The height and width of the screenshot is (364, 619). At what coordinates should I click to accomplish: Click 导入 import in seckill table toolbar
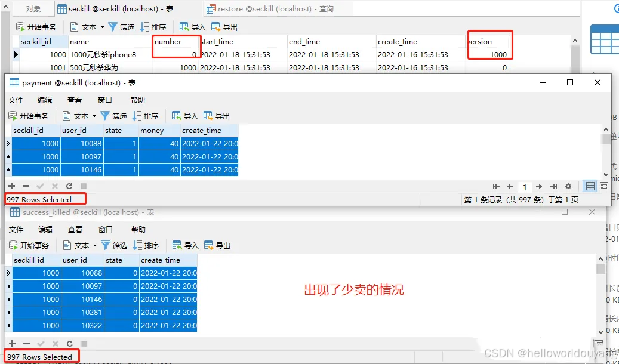pyautogui.click(x=192, y=27)
